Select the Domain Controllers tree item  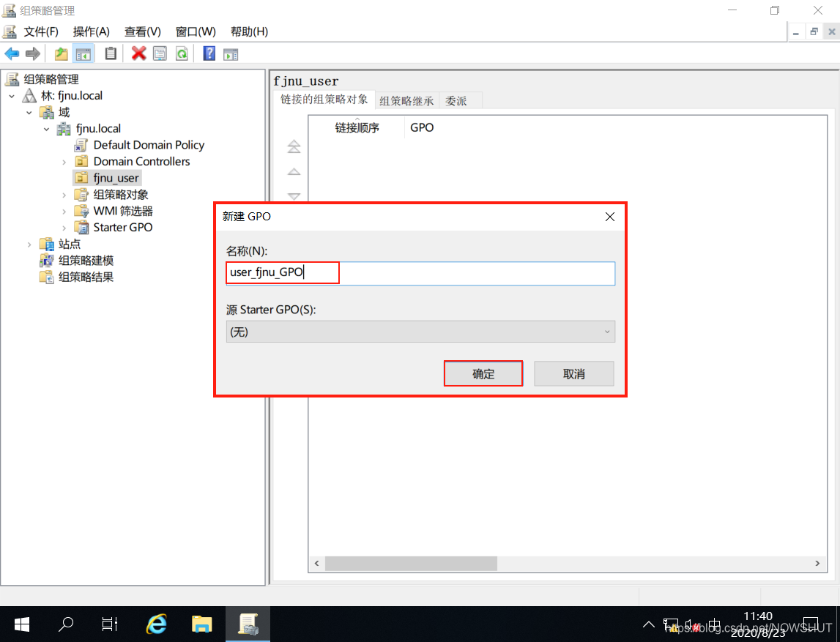coord(141,162)
